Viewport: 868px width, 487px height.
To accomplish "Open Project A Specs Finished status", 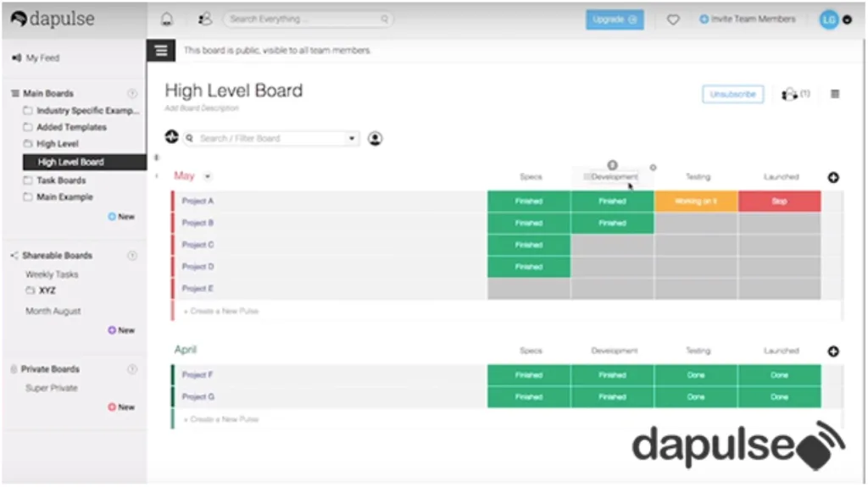I will tap(529, 202).
